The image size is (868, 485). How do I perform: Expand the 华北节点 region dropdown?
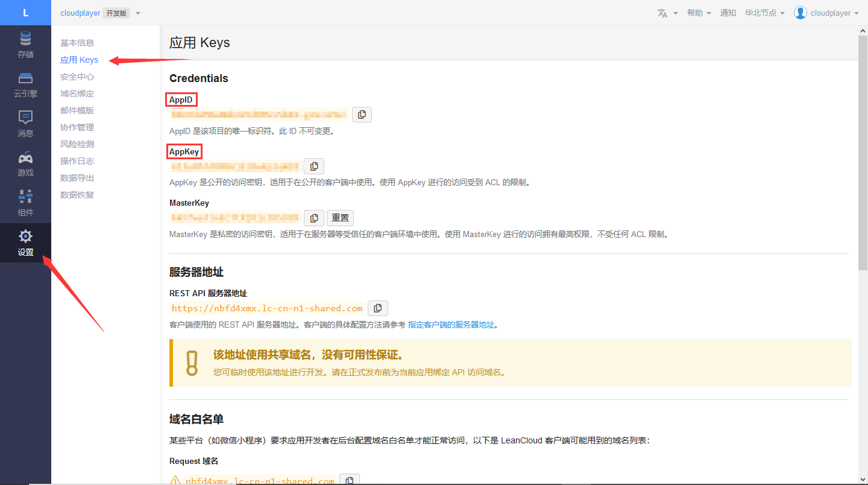pos(764,13)
